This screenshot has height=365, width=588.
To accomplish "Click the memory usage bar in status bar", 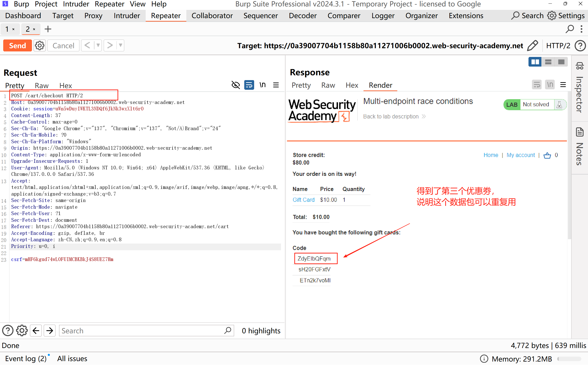I will 569,359.
